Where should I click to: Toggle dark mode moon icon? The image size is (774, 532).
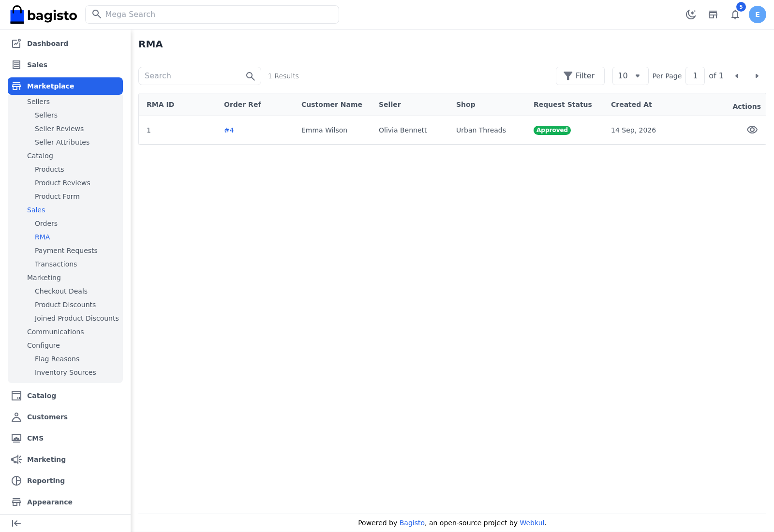coord(691,15)
